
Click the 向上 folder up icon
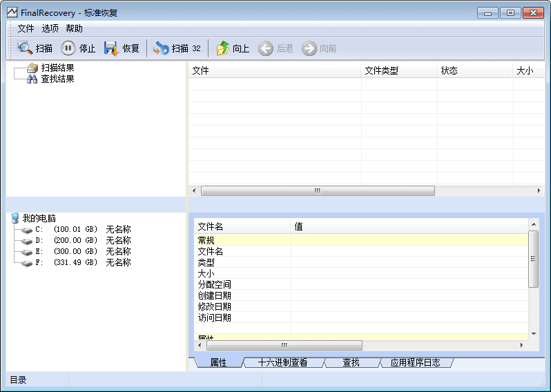pos(223,48)
